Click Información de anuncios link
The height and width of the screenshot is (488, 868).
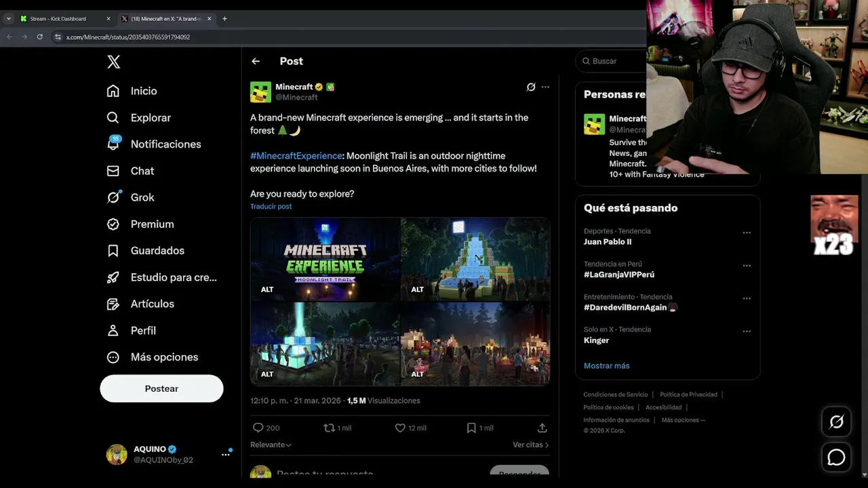point(616,420)
